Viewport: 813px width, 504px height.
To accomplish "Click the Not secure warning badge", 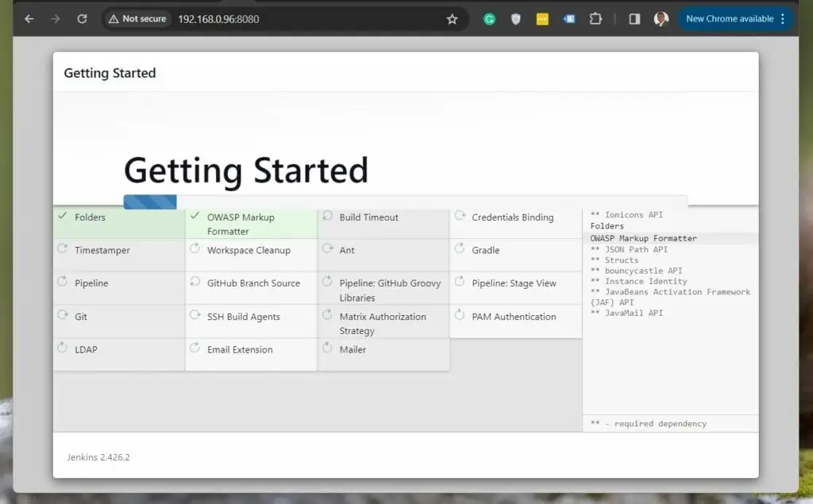I will [137, 19].
